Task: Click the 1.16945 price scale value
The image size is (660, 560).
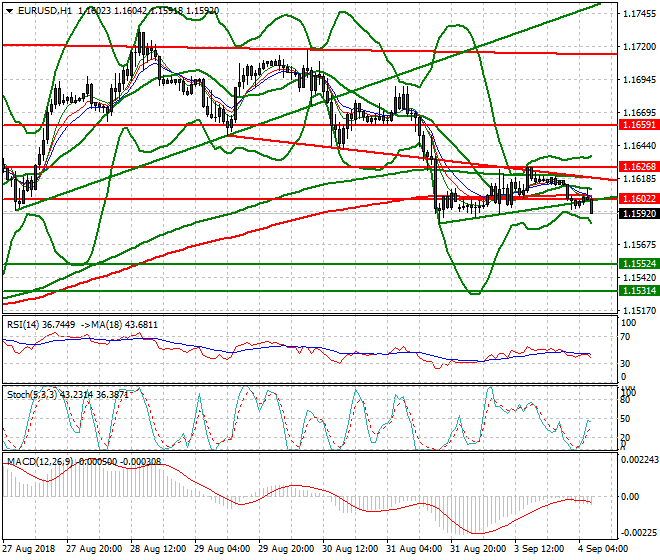Action: pyautogui.click(x=639, y=80)
